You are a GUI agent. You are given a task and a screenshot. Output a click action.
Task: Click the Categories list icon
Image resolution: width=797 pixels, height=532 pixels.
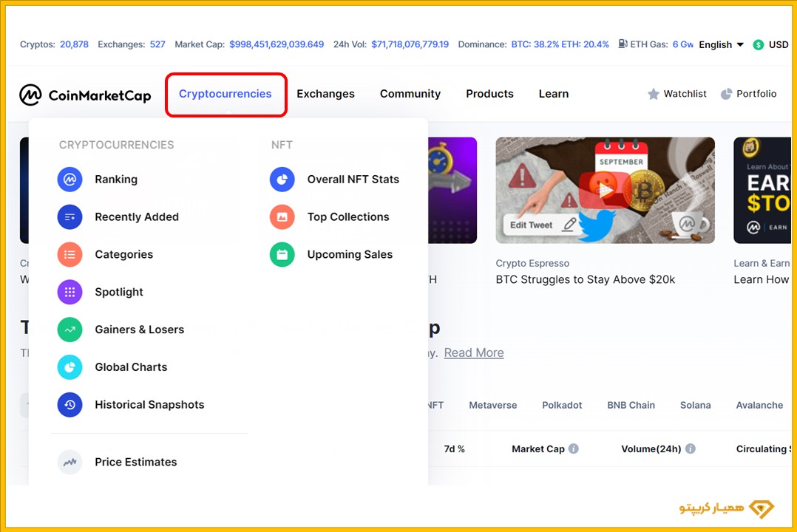pos(69,255)
